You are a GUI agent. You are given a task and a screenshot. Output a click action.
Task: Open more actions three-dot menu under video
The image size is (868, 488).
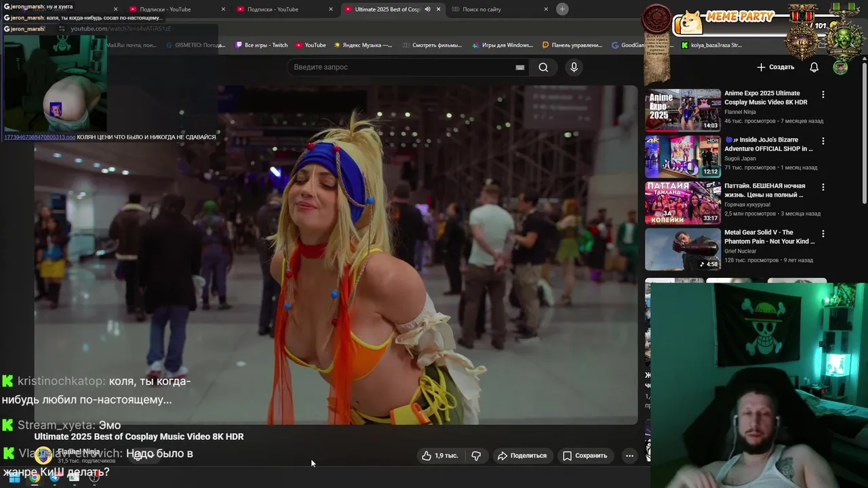pyautogui.click(x=629, y=455)
